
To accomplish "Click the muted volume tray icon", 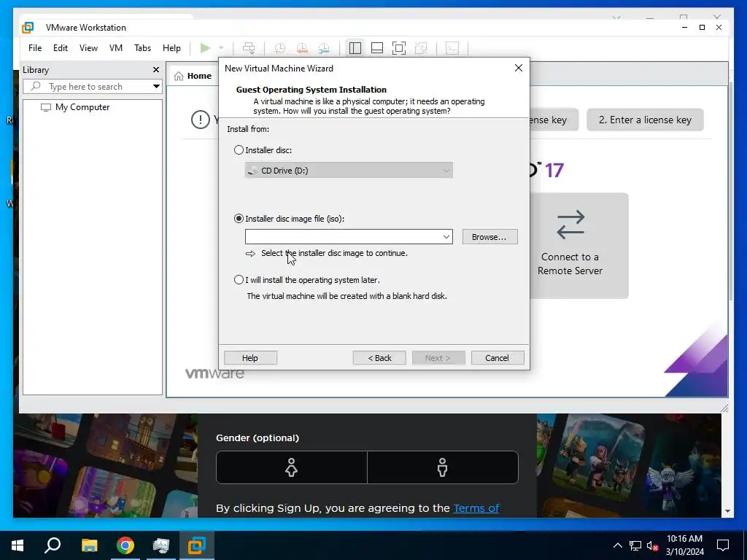I will [x=652, y=545].
